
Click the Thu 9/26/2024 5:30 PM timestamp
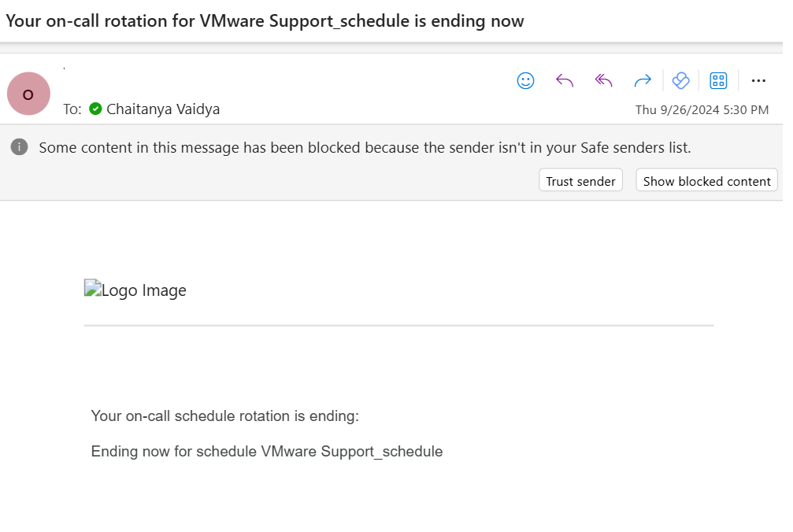tap(702, 110)
